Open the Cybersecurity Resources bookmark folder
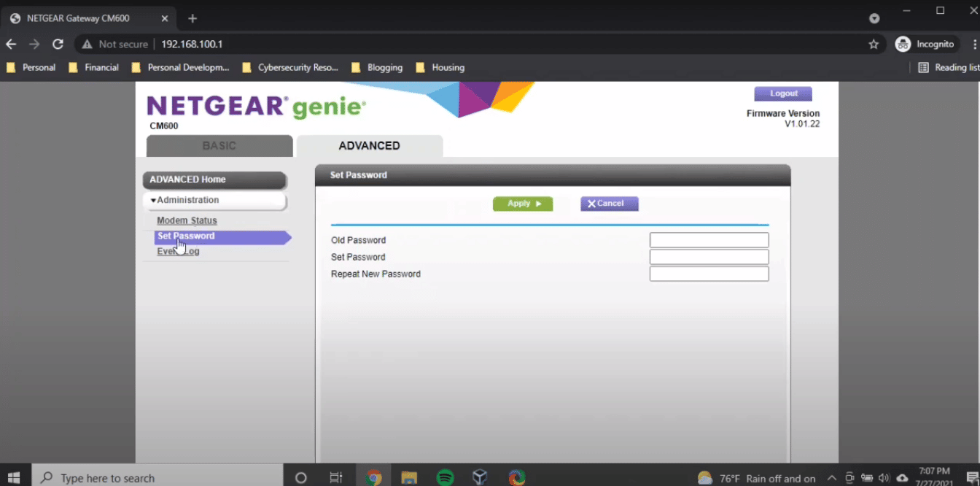 290,68
